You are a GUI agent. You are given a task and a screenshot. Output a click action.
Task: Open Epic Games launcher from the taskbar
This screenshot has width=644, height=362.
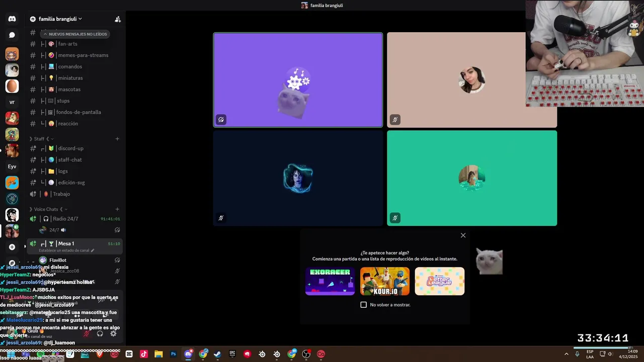[232, 354]
